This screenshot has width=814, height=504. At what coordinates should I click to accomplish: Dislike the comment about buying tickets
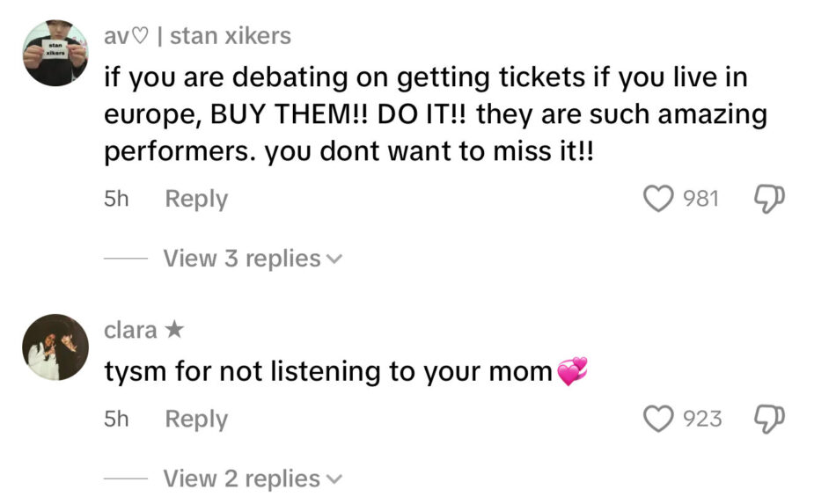[769, 199]
